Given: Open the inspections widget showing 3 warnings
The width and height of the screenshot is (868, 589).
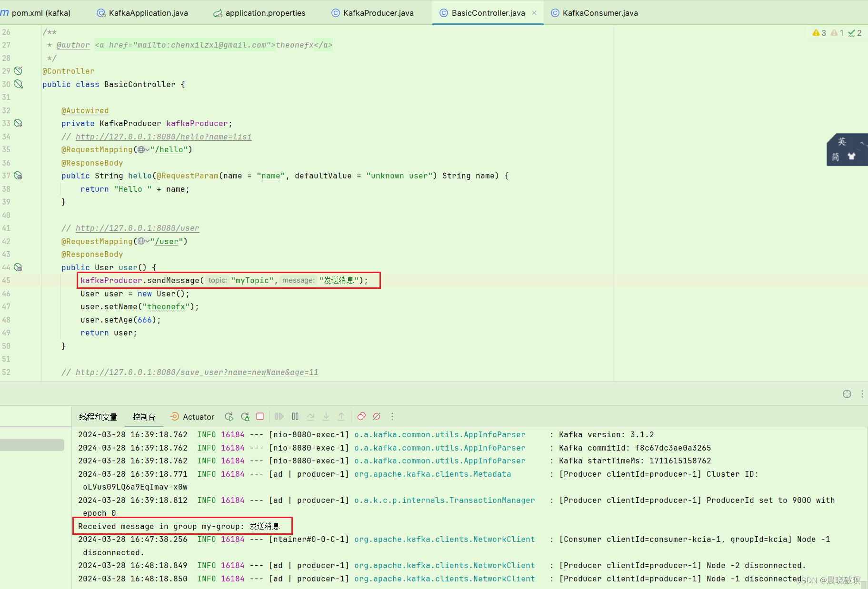Looking at the screenshot, I should [x=819, y=32].
